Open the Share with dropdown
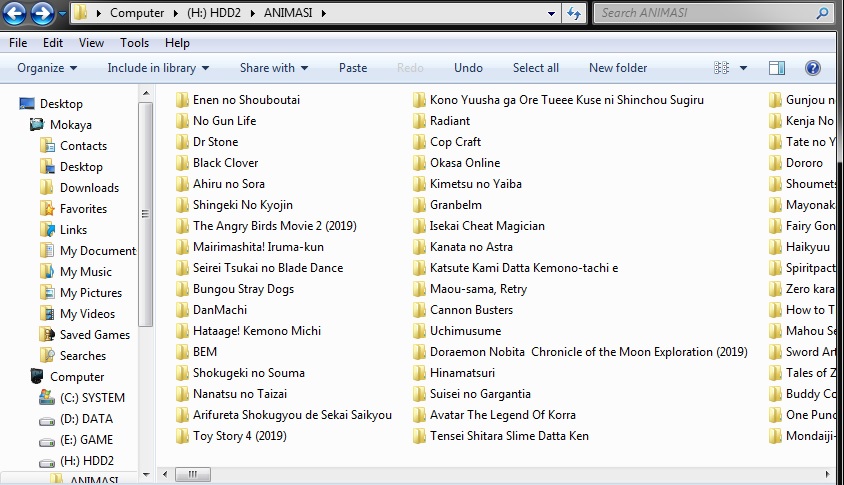844x485 pixels. 273,68
